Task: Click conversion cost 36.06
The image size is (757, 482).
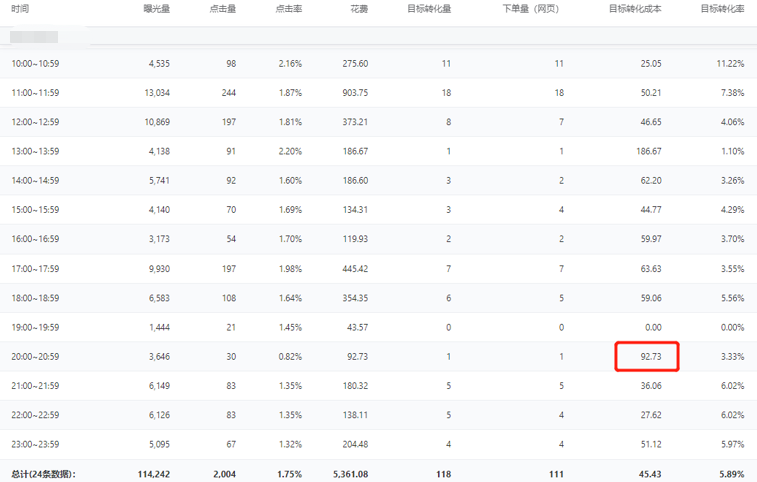Action: click(651, 386)
